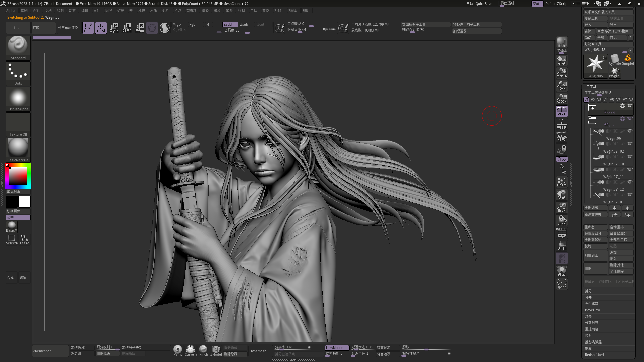The width and height of the screenshot is (644, 362).
Task: Hide the WSgirl06 subtool via eye icon
Action: click(630, 131)
